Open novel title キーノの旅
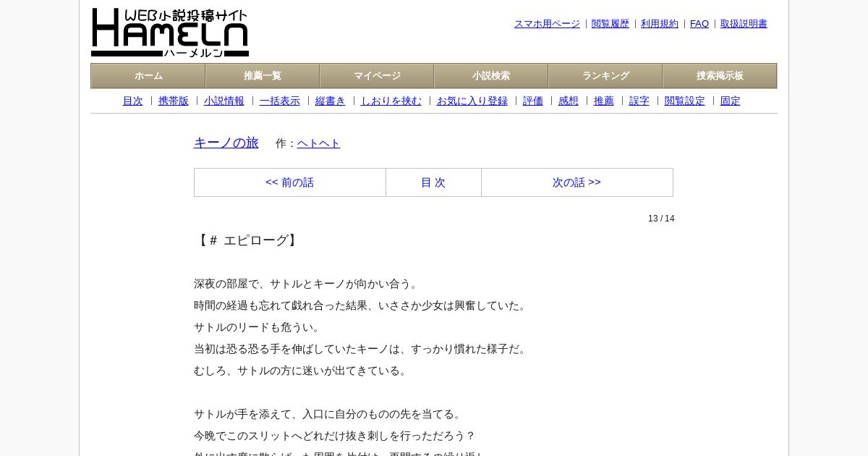Screen dimensions: 868x456 (226, 143)
